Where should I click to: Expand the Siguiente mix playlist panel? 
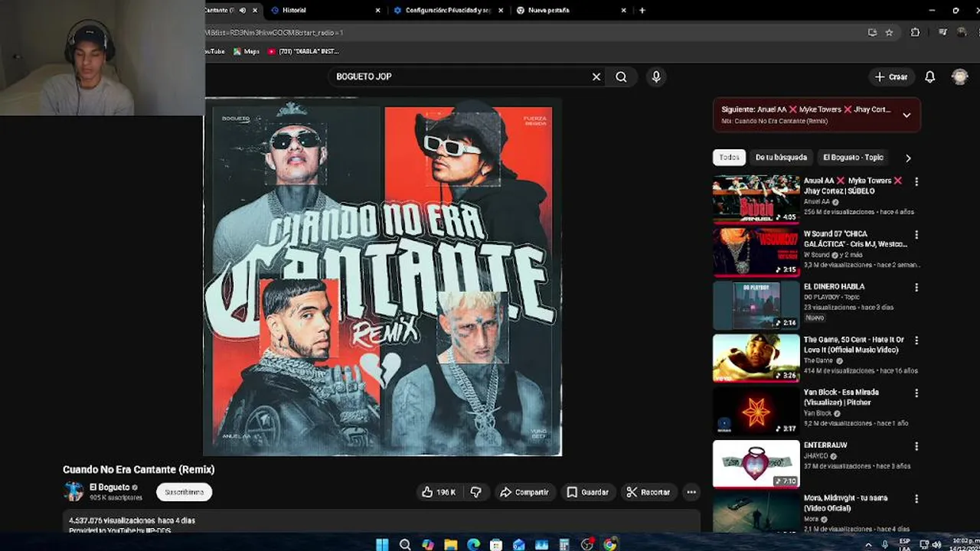coord(906,115)
